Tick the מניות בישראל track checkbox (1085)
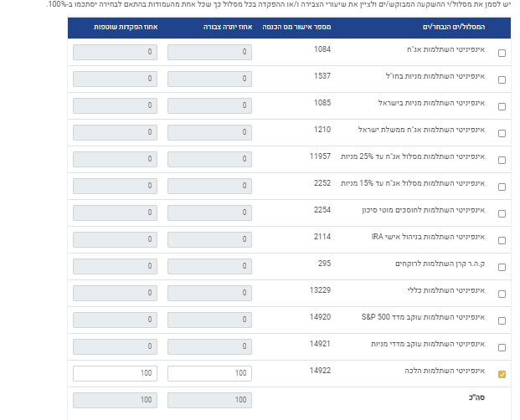Image resolution: width=520 pixels, height=420 pixels. click(x=502, y=107)
